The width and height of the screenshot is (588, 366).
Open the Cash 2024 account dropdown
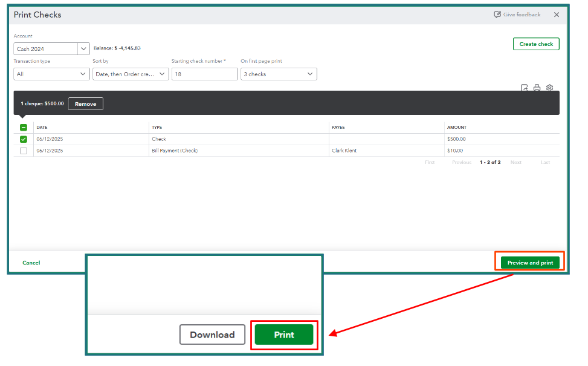(x=83, y=49)
